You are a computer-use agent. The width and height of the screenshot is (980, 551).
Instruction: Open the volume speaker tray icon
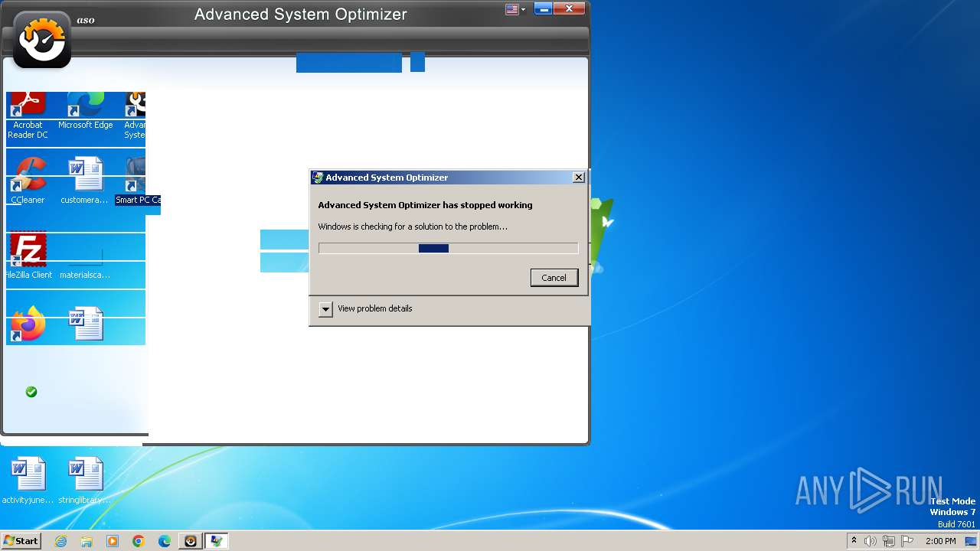(871, 541)
